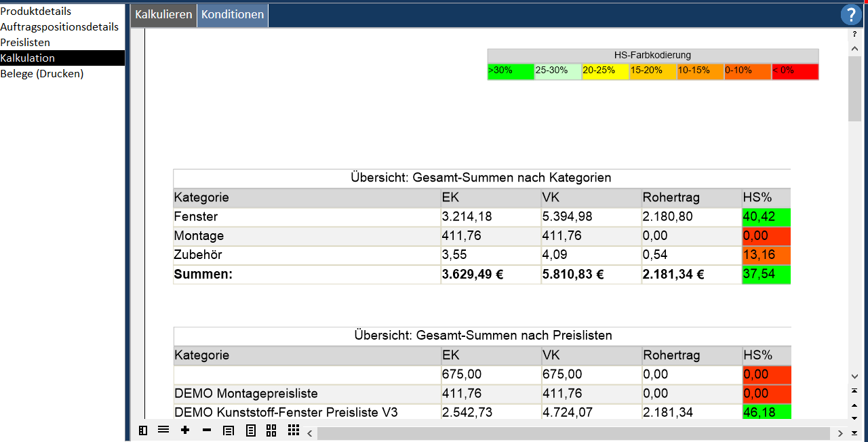868x442 pixels.
Task: Click the green >30% color legend swatch
Action: [511, 71]
